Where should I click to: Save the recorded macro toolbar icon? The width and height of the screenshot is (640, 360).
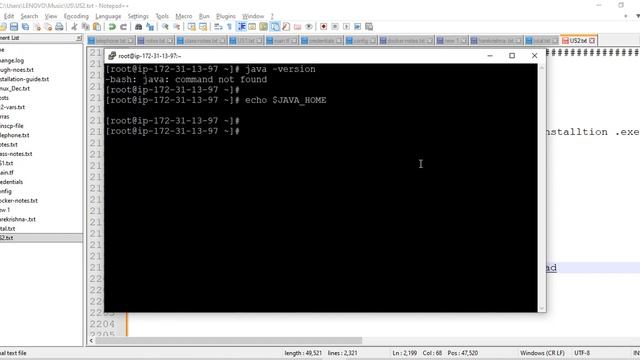[x=369, y=27]
